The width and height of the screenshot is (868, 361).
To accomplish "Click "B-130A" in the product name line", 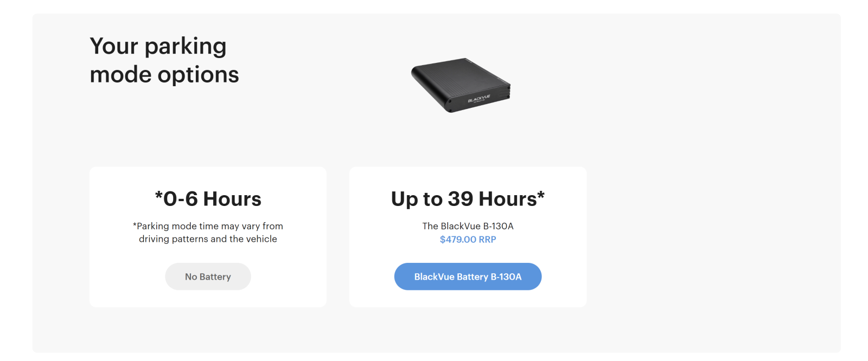I will [x=498, y=226].
